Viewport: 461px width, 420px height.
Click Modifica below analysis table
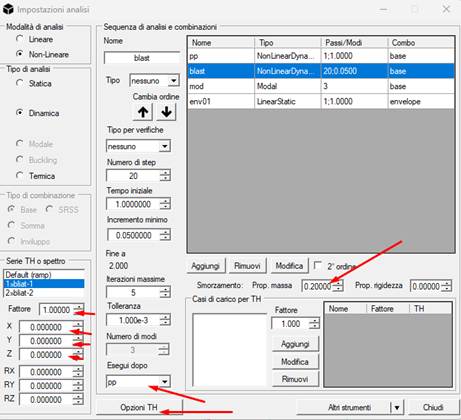click(289, 266)
